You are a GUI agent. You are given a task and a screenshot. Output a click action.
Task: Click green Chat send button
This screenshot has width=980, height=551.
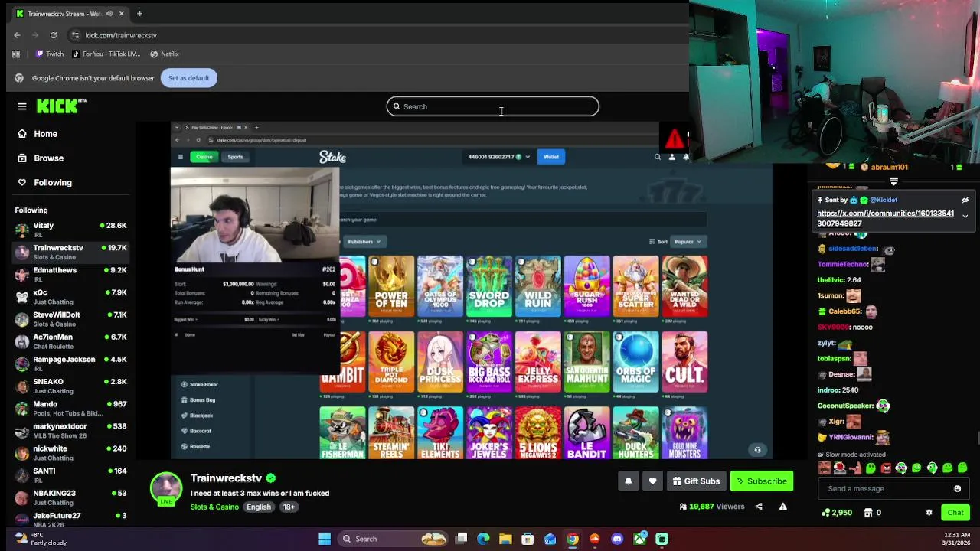tap(955, 513)
